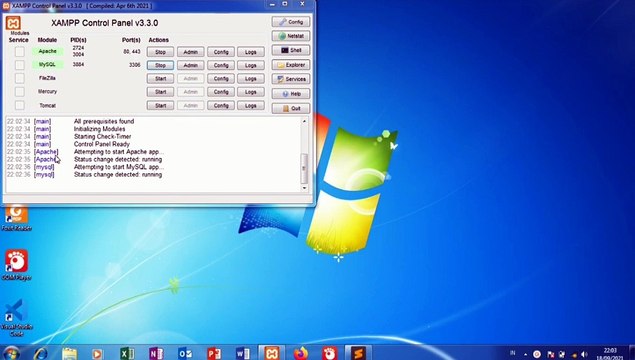Viewport: 635px width, 360px height.
Task: Toggle the Apache service checkbox
Action: click(19, 51)
